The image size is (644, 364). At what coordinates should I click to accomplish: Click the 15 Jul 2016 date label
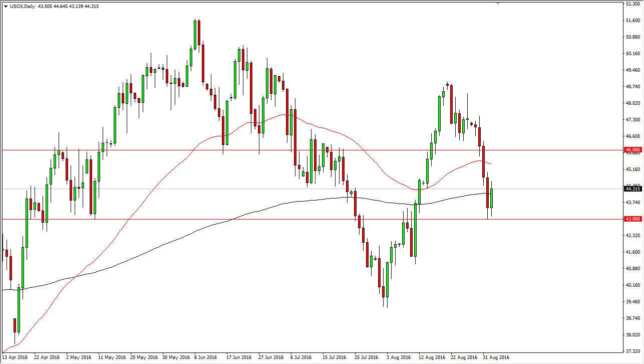[335, 358]
